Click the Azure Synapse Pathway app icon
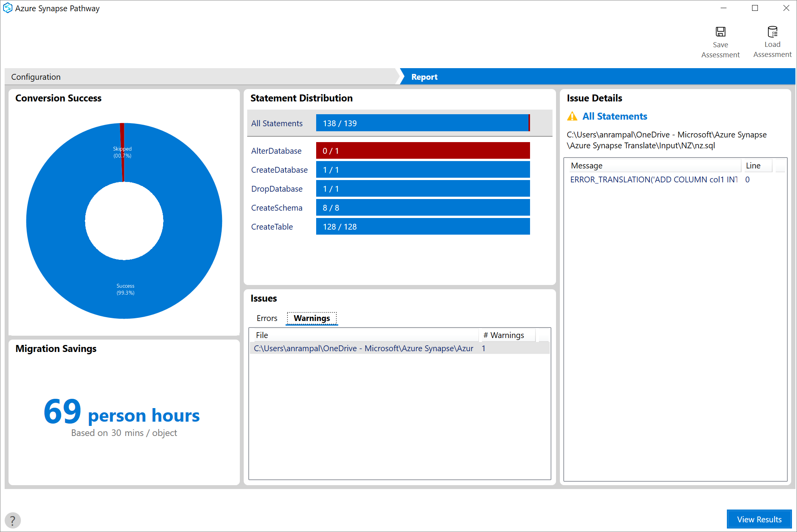797x532 pixels. [8, 8]
